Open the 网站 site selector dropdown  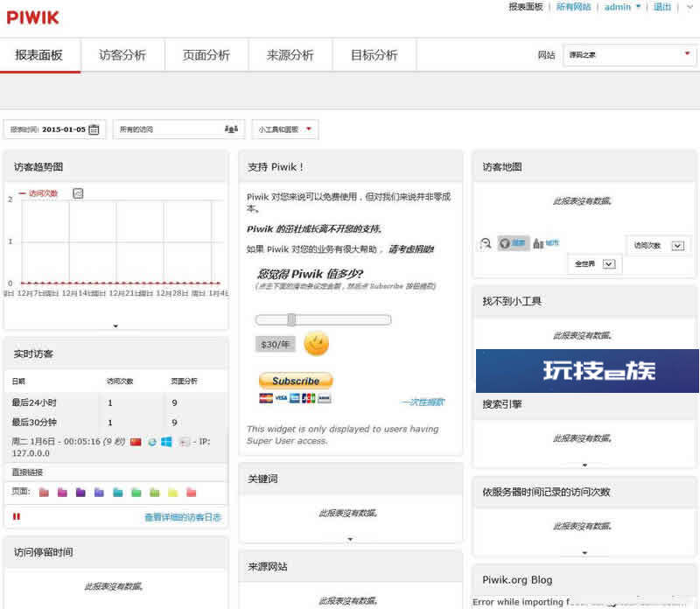click(x=629, y=55)
